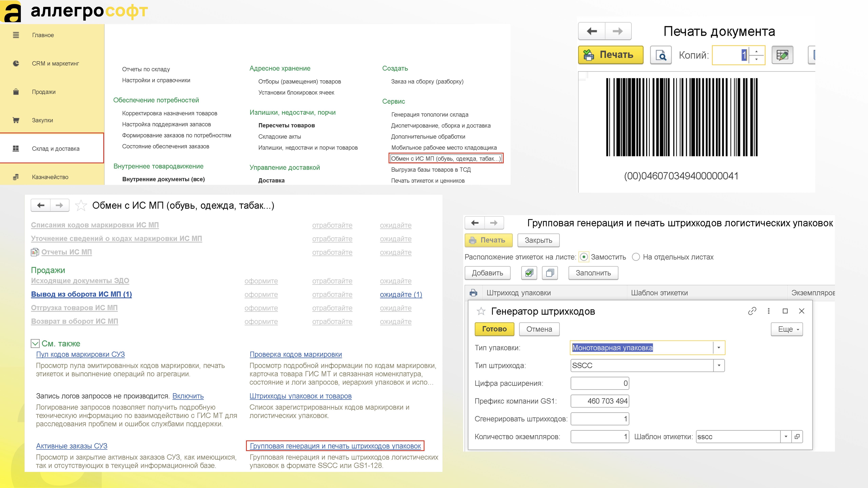The image size is (868, 488).
Task: Click the Отчеты ИС МП report icon
Action: click(35, 252)
